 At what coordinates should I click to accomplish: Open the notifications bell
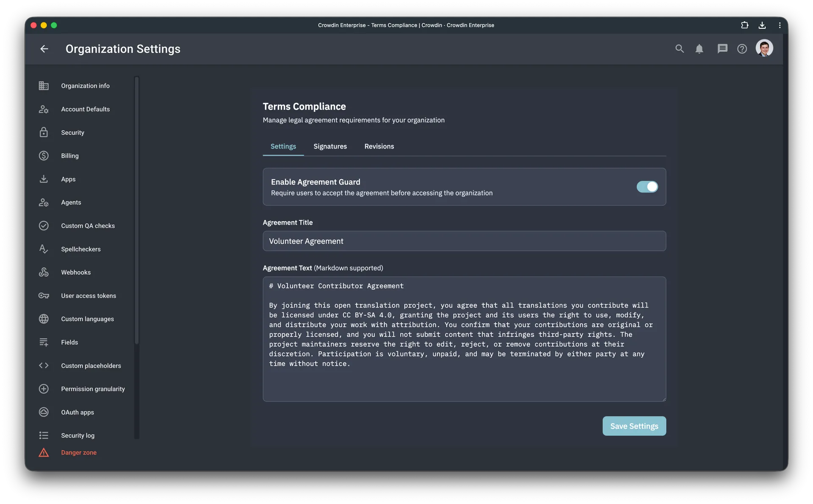[699, 49]
